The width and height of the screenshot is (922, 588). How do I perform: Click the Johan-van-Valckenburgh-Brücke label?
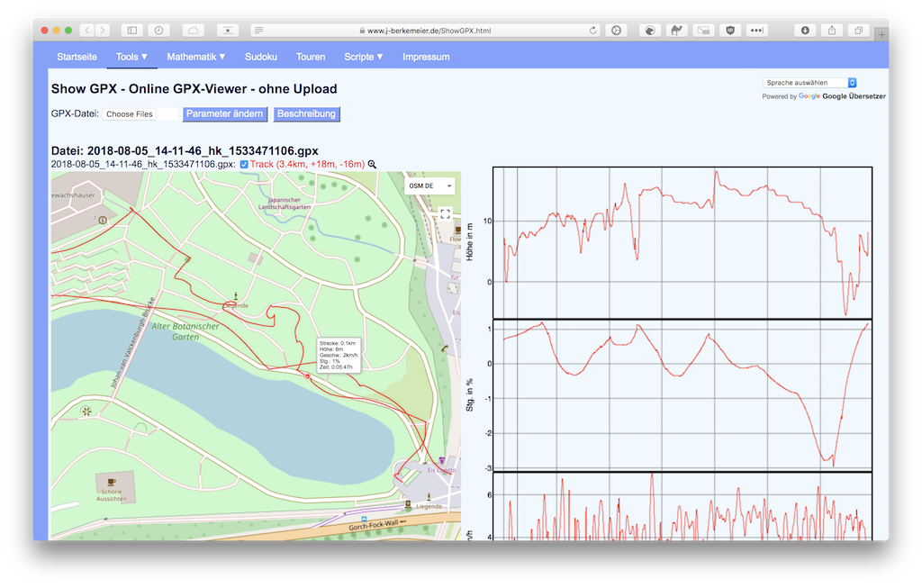click(132, 342)
